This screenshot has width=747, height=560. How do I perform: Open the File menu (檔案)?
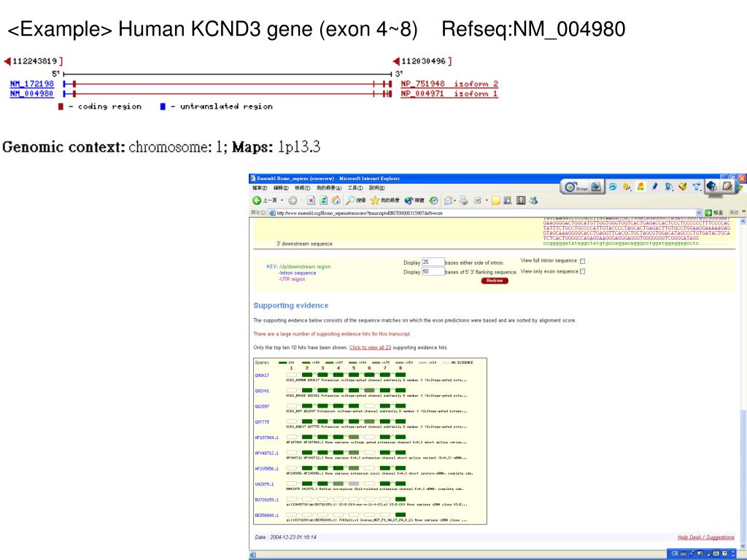point(259,188)
